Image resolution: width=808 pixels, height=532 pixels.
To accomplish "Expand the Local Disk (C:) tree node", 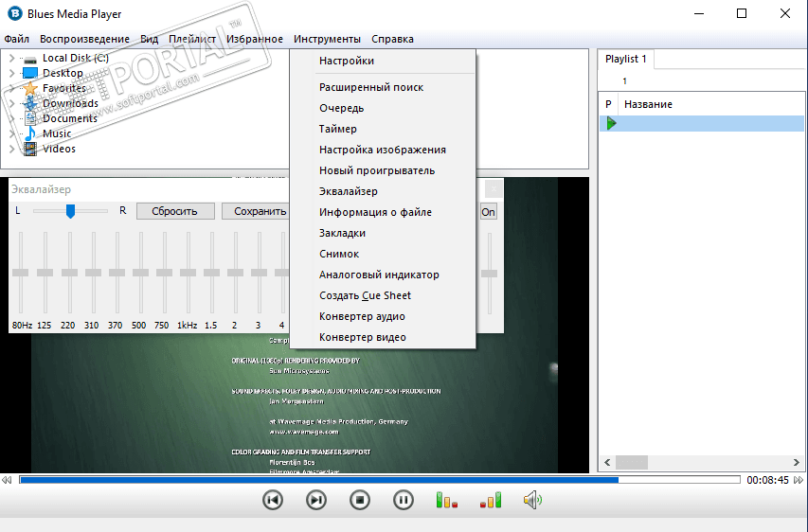I will (12, 58).
